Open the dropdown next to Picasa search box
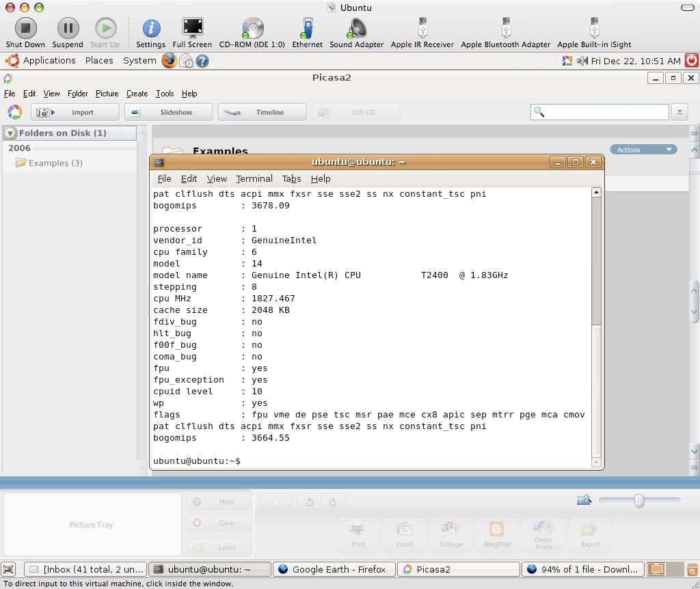This screenshot has width=700, height=589. click(679, 112)
